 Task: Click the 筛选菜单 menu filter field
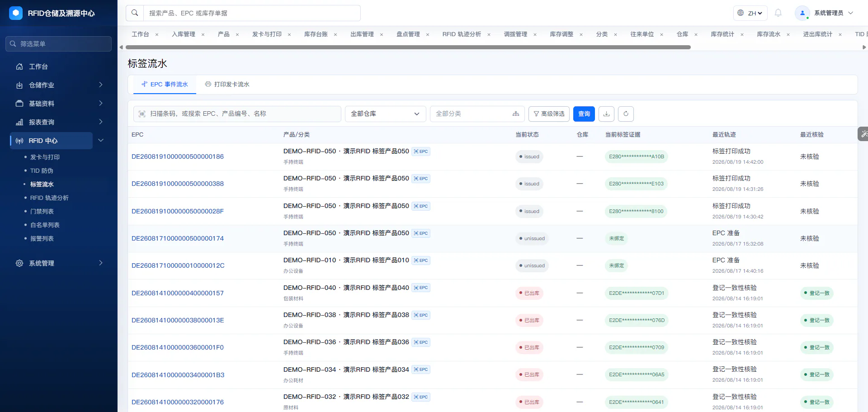coord(59,44)
